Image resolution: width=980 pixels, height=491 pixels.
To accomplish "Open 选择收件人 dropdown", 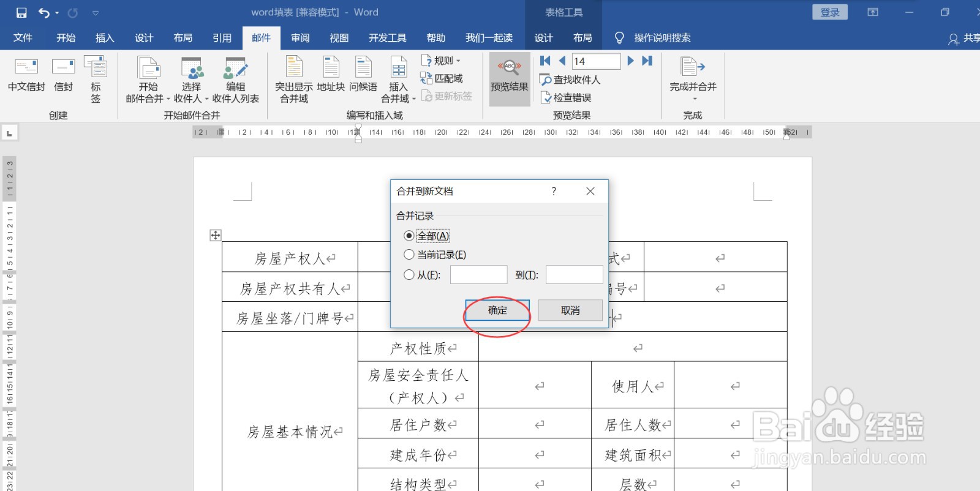I will [x=191, y=80].
